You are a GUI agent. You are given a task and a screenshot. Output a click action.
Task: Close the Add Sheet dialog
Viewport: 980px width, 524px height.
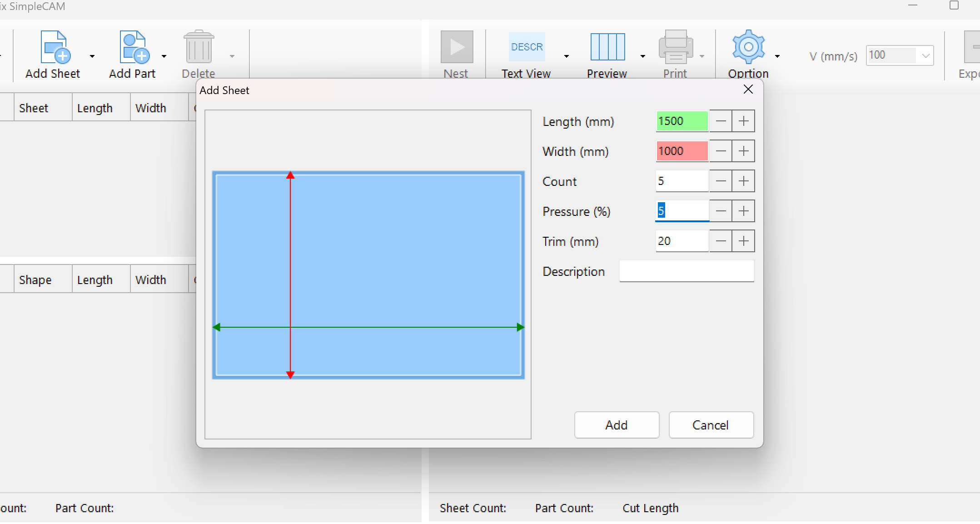[748, 90]
